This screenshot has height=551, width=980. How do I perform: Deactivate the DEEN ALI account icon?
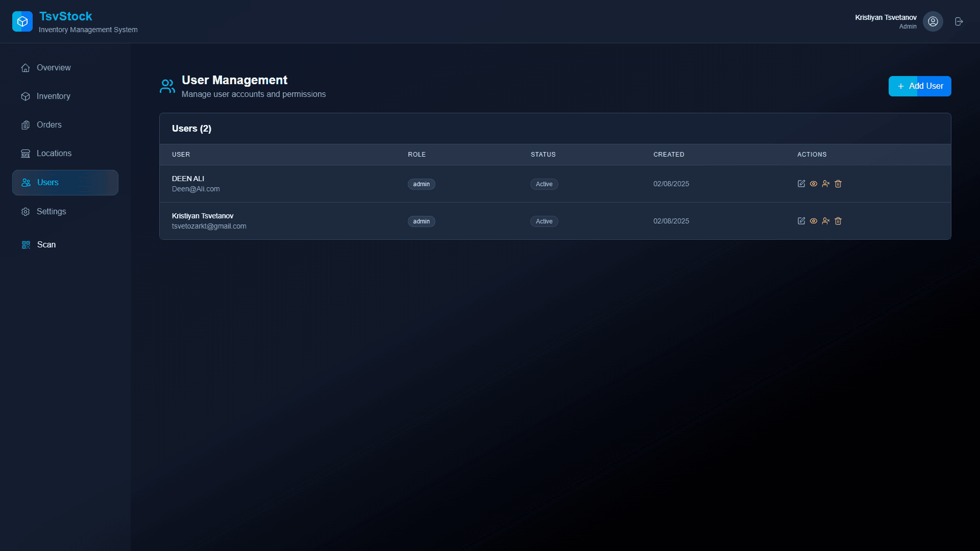click(825, 184)
